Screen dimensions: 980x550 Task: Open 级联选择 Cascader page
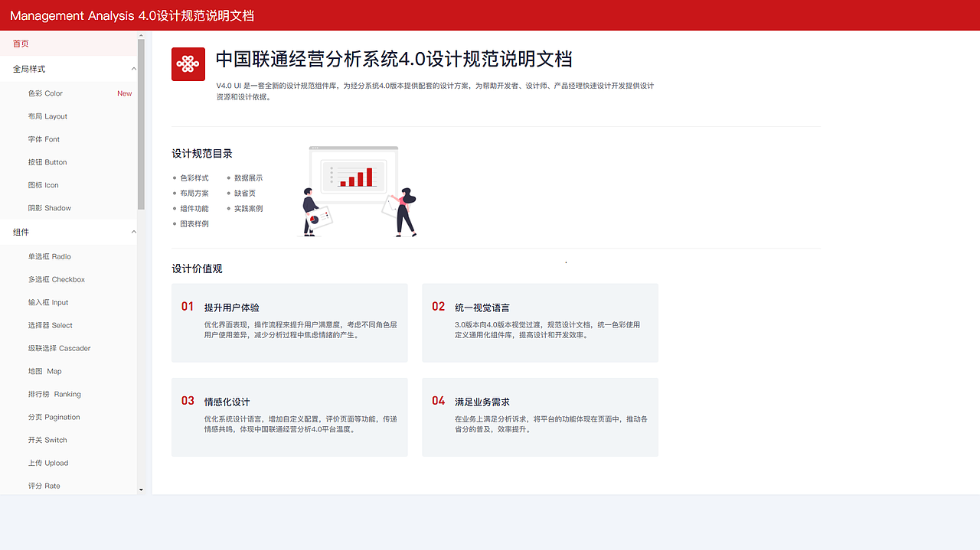point(59,348)
